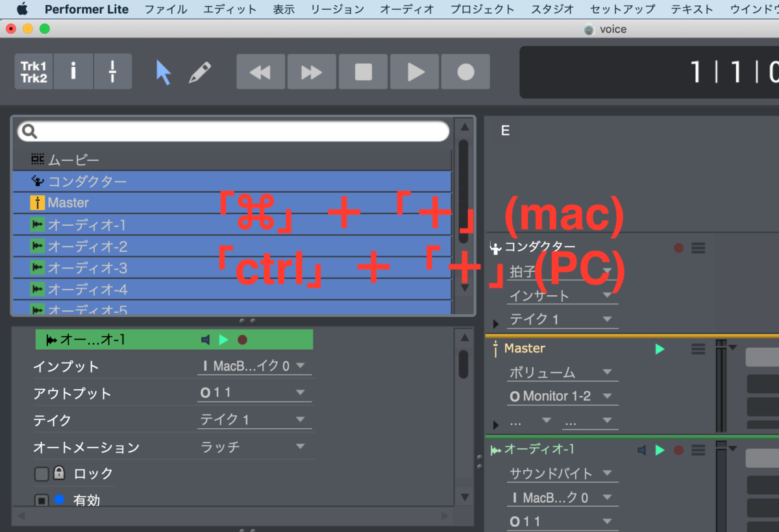Open the ファイル menu in the menu bar
The width and height of the screenshot is (779, 532).
click(x=166, y=9)
